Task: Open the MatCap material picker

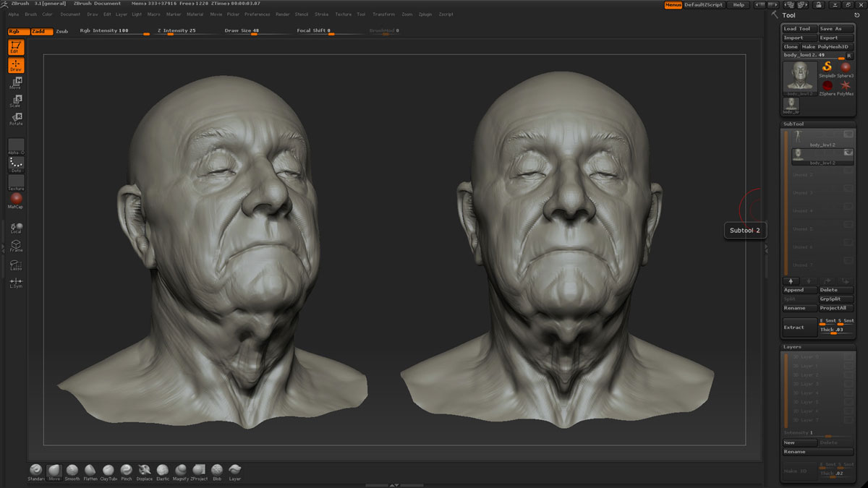Action: [16, 200]
